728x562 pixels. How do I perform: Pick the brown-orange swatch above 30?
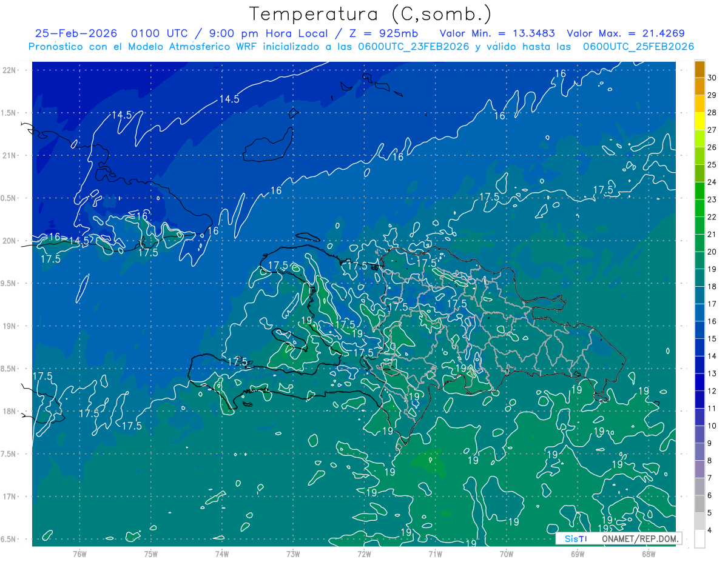pyautogui.click(x=699, y=69)
